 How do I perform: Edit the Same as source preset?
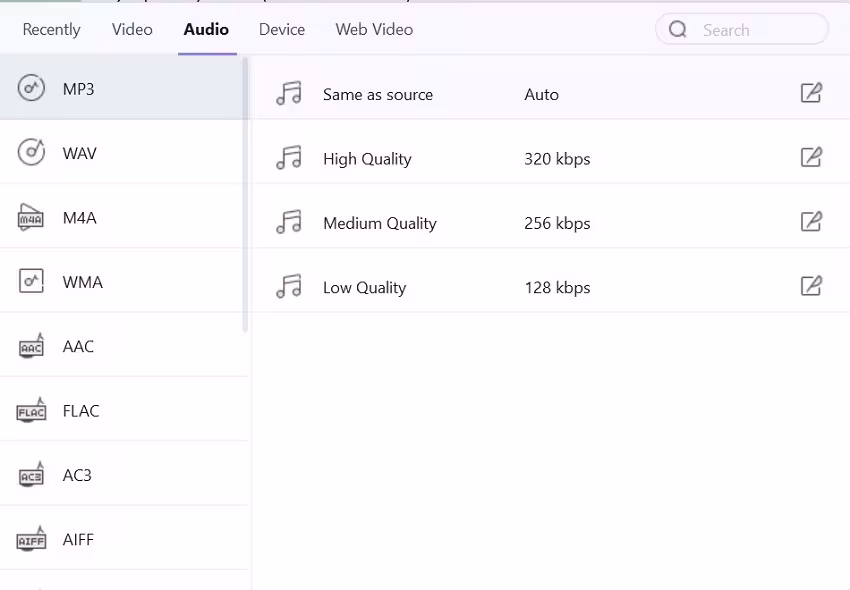811,94
